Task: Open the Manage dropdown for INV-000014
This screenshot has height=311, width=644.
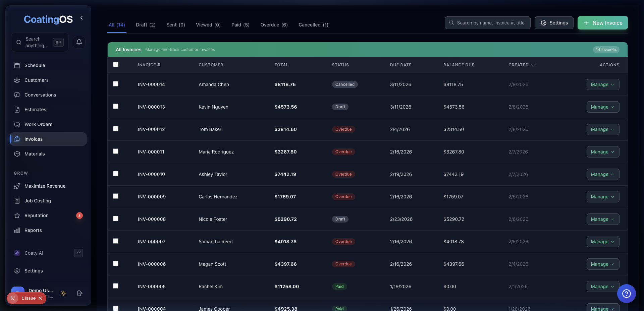Action: pyautogui.click(x=602, y=84)
